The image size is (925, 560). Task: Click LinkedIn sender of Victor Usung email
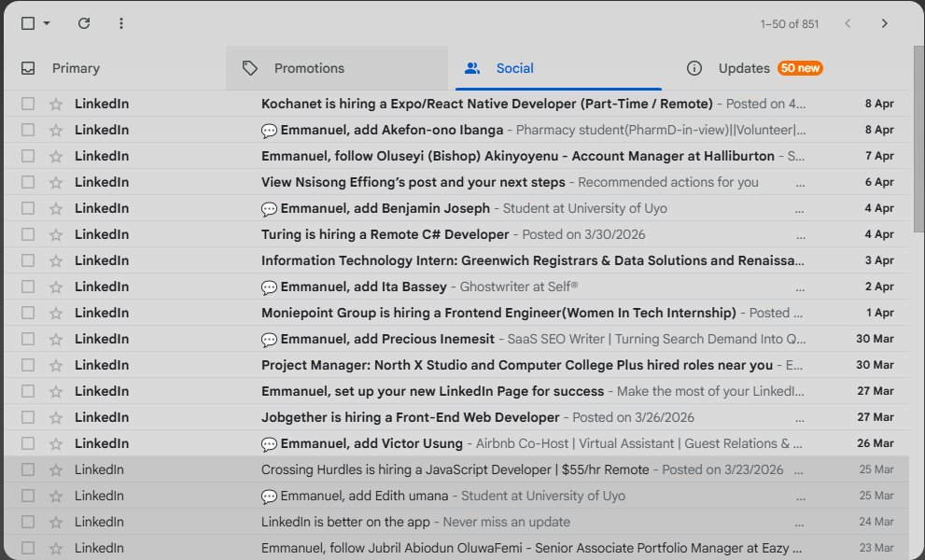click(102, 443)
